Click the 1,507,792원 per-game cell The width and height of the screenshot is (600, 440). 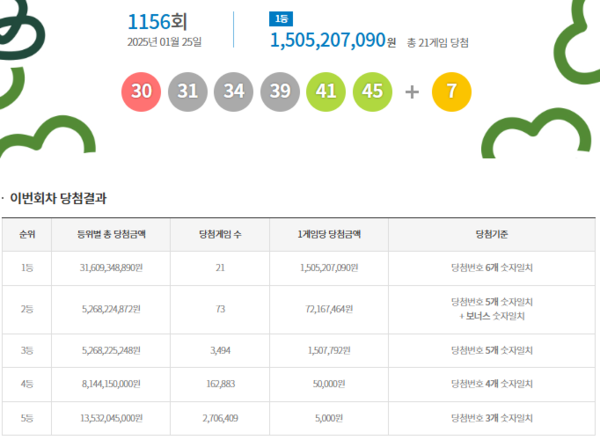pos(329,350)
